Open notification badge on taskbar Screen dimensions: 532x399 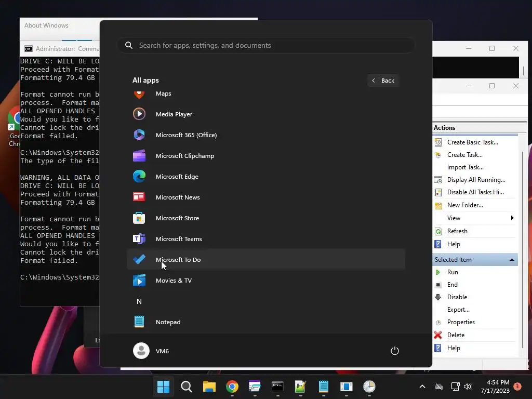pos(518,386)
